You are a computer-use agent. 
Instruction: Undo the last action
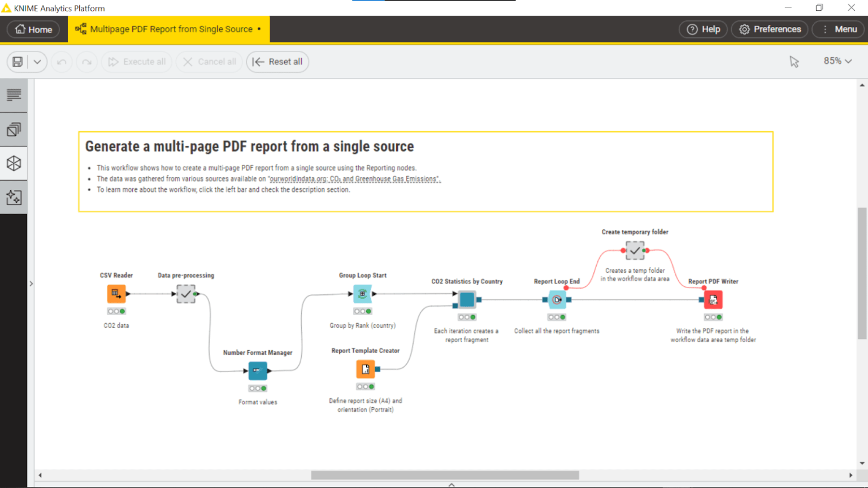pos(62,62)
